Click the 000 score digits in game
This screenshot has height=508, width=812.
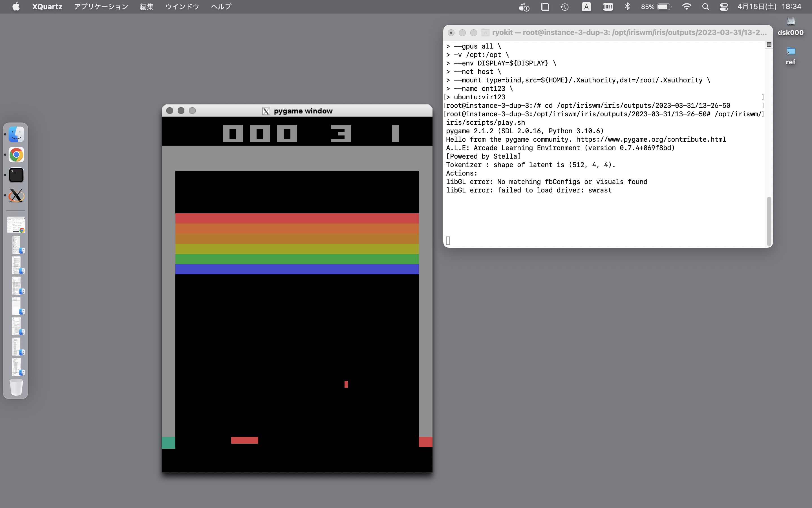[260, 134]
